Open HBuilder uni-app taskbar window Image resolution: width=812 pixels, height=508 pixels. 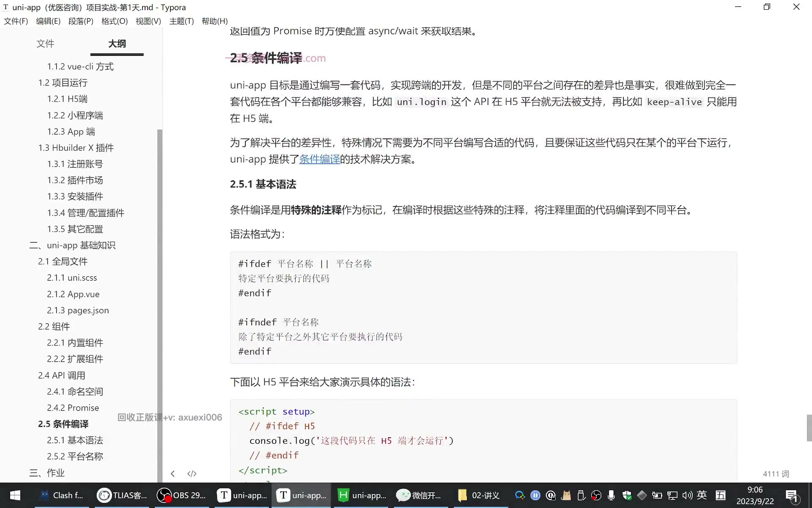tap(362, 495)
